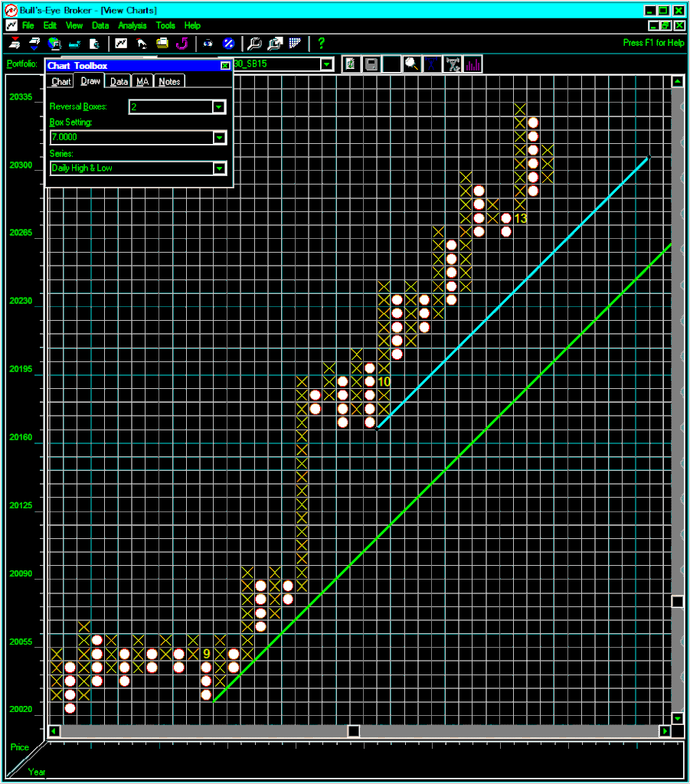Image resolution: width=690 pixels, height=784 pixels.
Task: Open the portfolio symbol dropdown arrow
Action: click(326, 64)
